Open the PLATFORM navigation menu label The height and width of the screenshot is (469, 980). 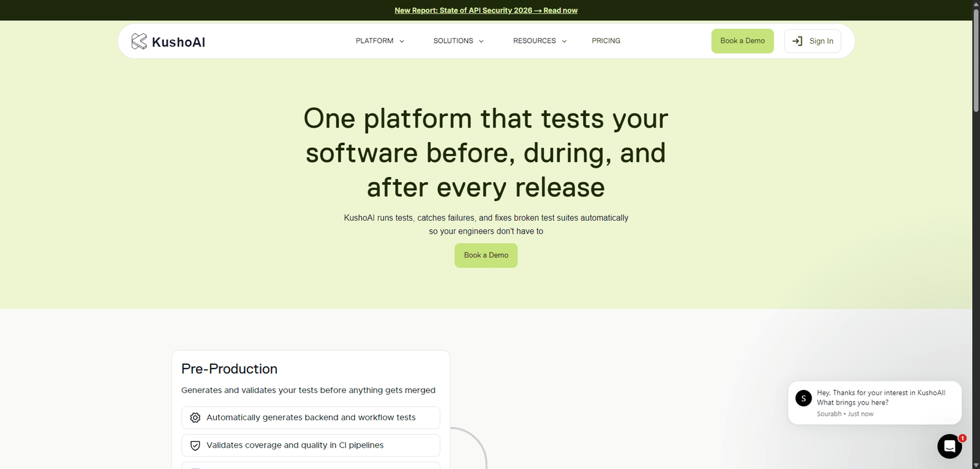374,41
